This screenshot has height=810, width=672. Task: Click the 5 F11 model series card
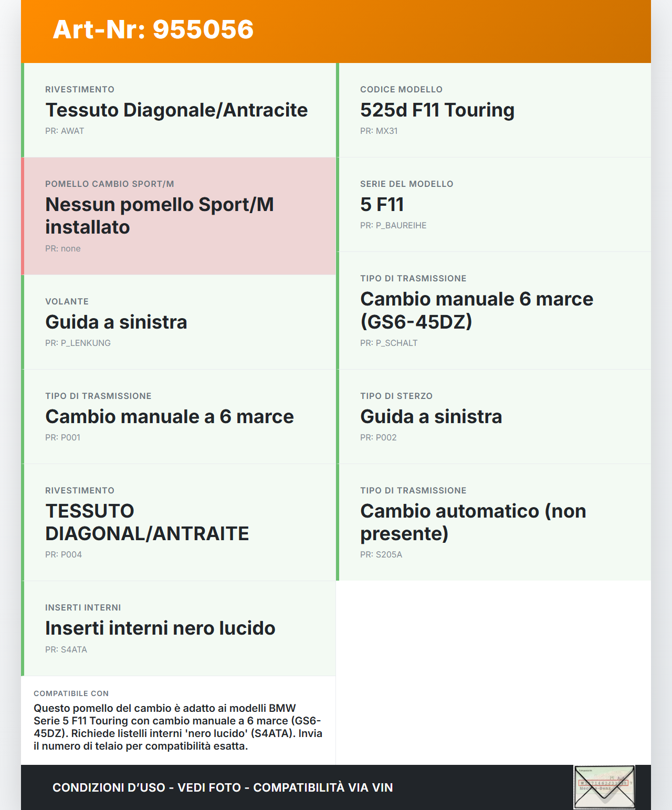tap(493, 204)
